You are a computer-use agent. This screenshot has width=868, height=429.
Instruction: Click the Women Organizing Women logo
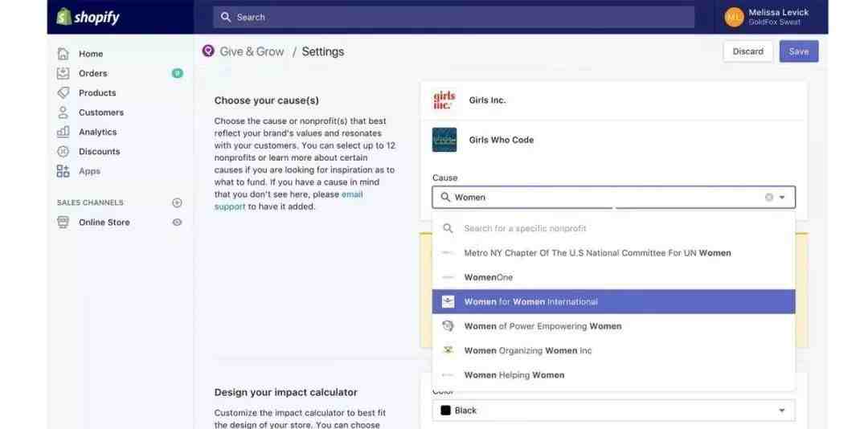pyautogui.click(x=448, y=350)
